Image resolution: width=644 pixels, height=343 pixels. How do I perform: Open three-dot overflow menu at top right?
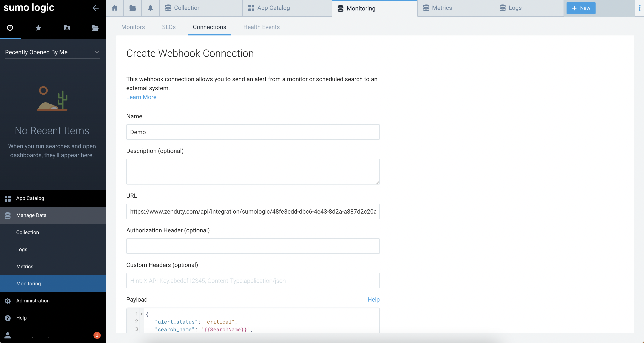tap(640, 8)
